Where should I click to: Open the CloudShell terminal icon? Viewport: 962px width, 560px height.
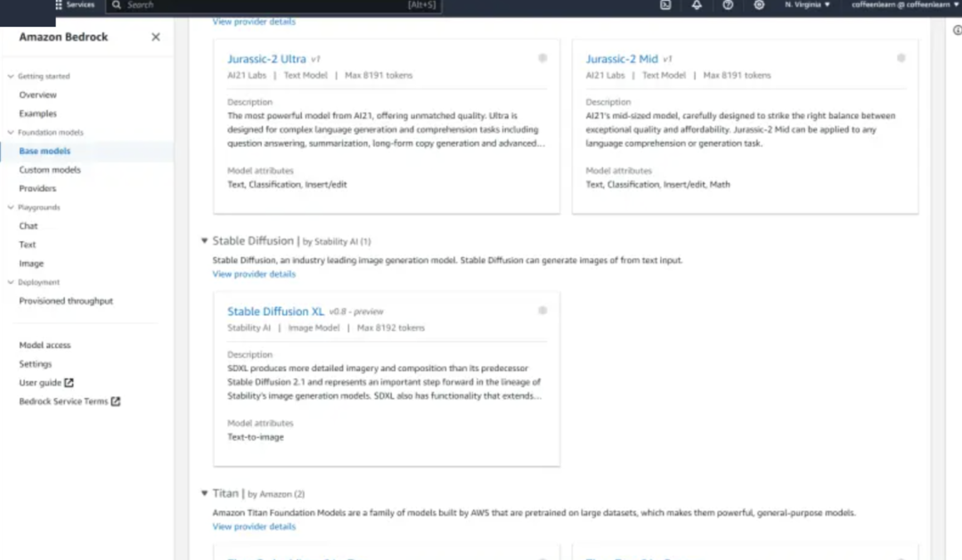665,5
